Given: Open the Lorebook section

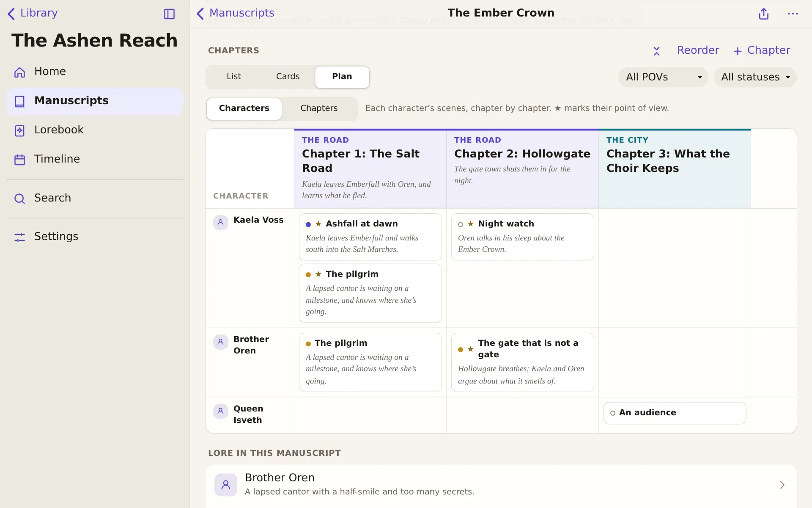Looking at the screenshot, I should [95, 130].
